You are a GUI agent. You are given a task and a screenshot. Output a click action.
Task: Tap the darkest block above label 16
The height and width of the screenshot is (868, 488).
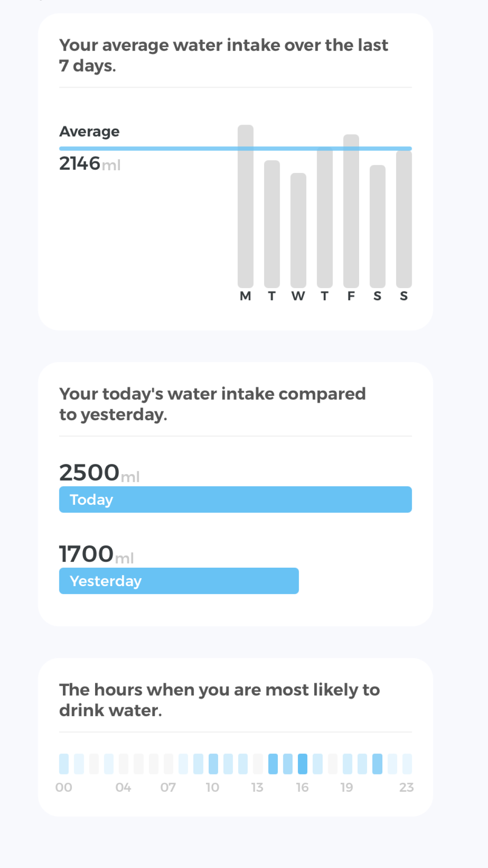303,764
